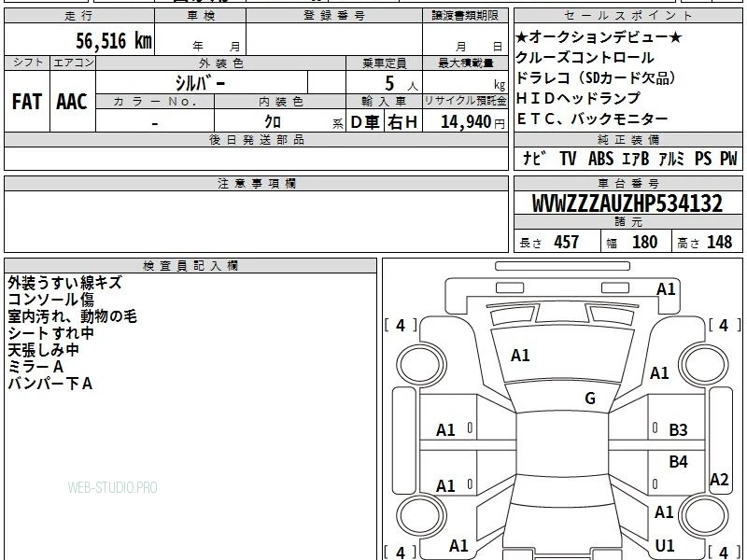Select the mileage value 56,516 km
Screen dimensions: 747x560
(114, 40)
